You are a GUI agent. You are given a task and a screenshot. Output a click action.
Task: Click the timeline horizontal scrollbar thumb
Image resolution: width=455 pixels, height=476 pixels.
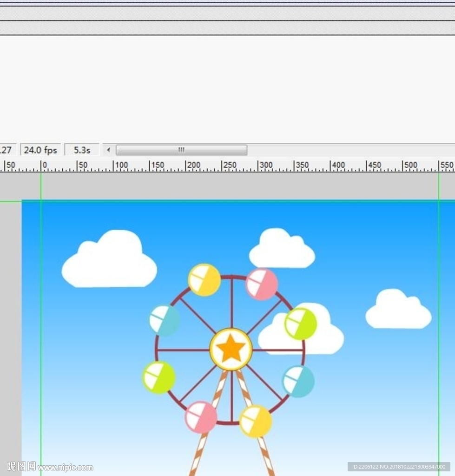click(x=182, y=150)
